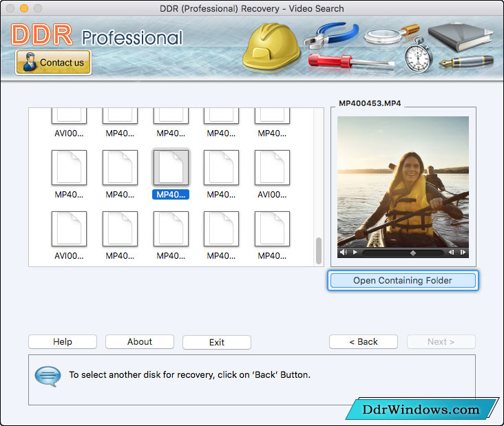Image resolution: width=504 pixels, height=426 pixels.
Task: Click the kayak video preview thumbnail
Action: pos(403,182)
